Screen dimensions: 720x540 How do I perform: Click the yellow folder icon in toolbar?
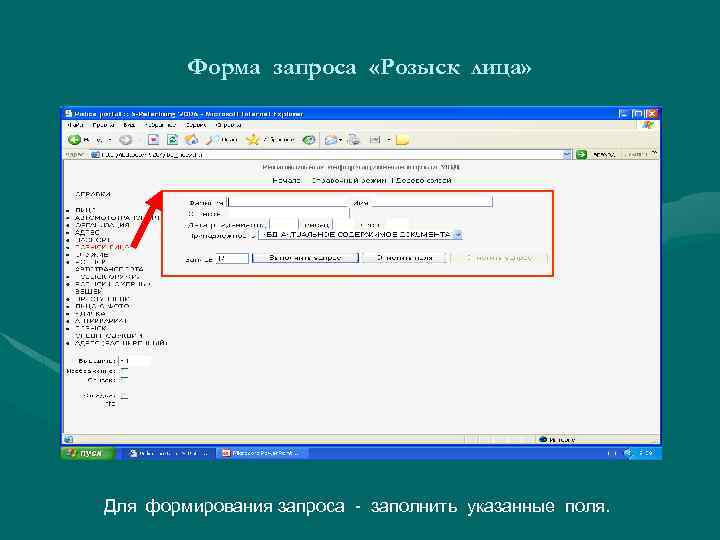click(402, 140)
